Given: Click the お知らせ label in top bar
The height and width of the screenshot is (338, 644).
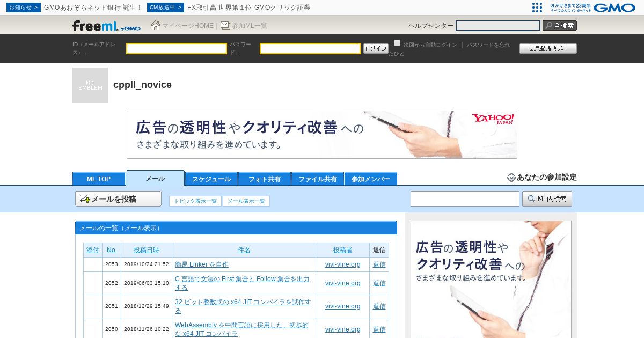Looking at the screenshot, I should 24,8.
